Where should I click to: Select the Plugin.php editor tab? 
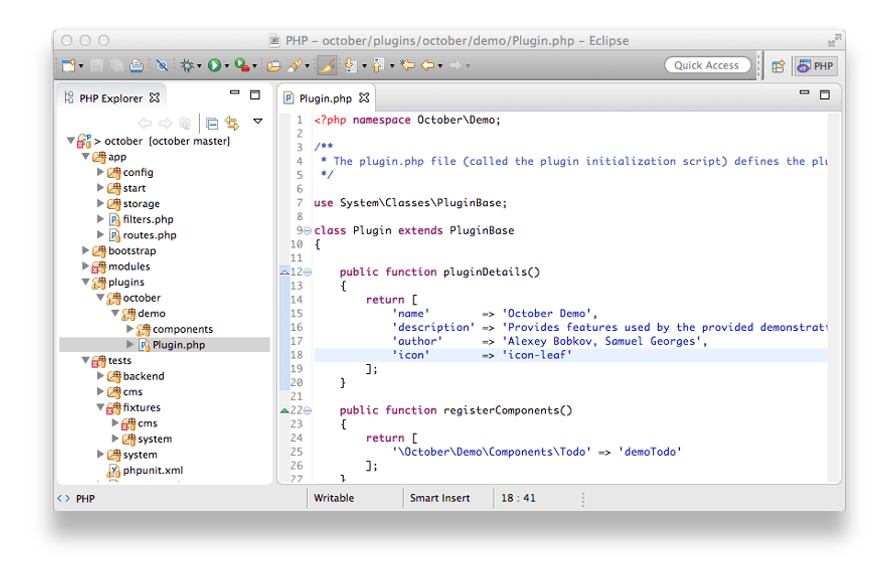[325, 99]
